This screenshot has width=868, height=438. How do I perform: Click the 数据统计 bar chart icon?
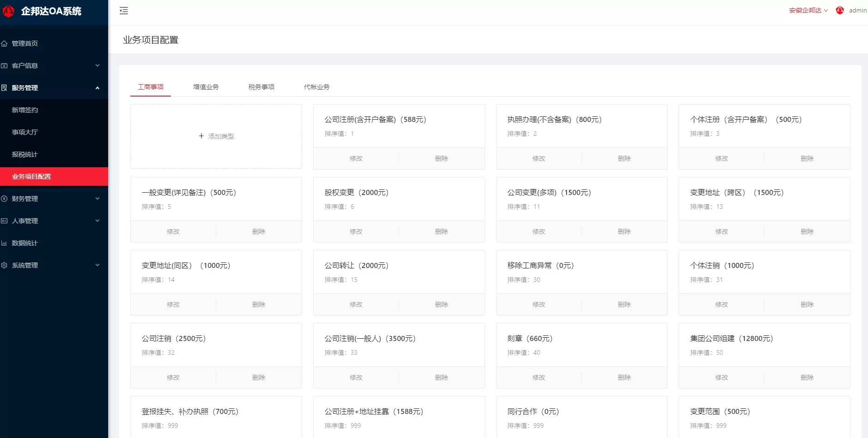pyautogui.click(x=4, y=243)
